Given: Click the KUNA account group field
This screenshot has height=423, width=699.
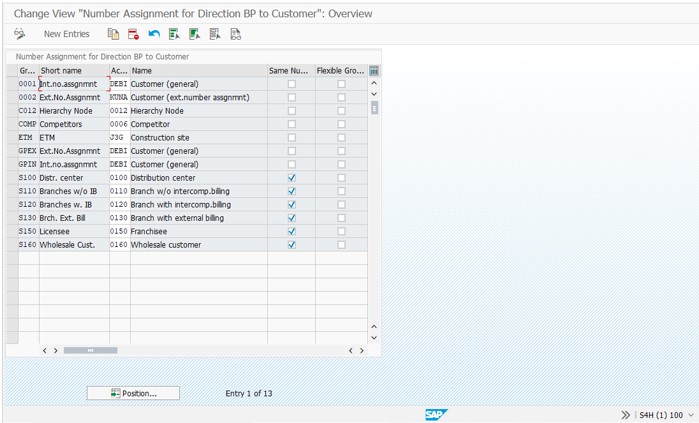Looking at the screenshot, I should click(120, 97).
